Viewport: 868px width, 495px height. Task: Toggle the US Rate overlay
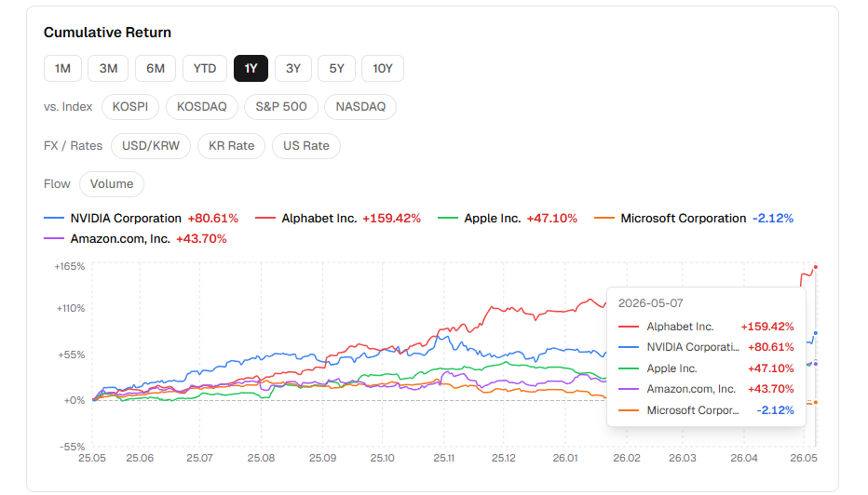(x=306, y=145)
